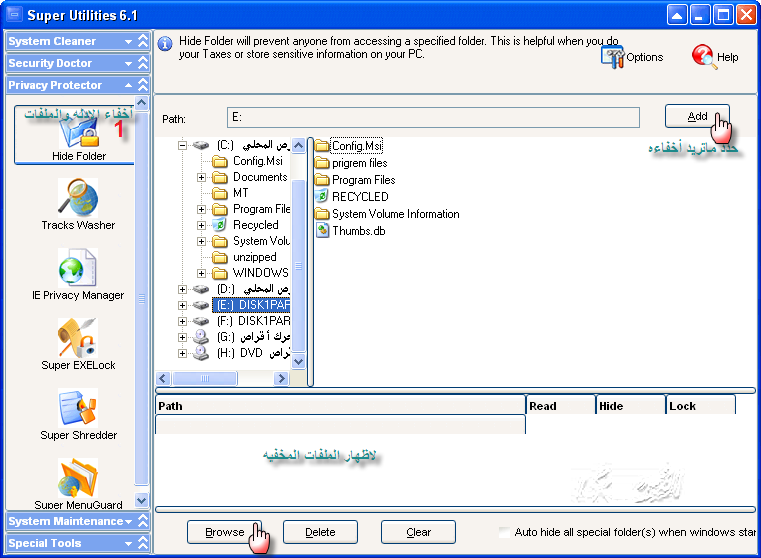Open the System Cleaner panel

coord(78,41)
